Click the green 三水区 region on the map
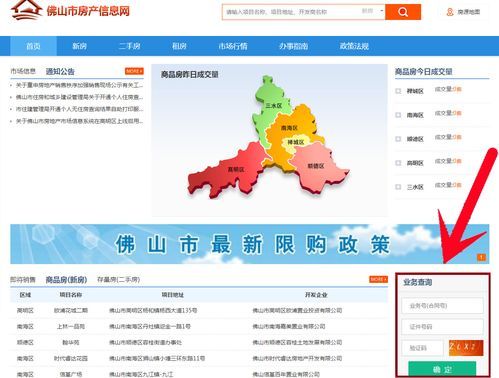Screen dimensions: 499x378 [273, 105]
